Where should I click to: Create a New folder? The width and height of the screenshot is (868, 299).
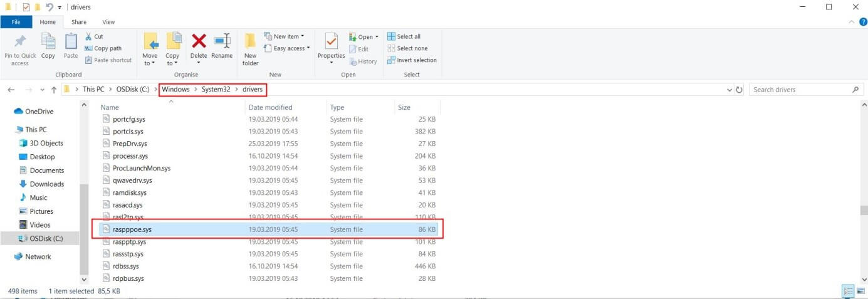tap(250, 50)
